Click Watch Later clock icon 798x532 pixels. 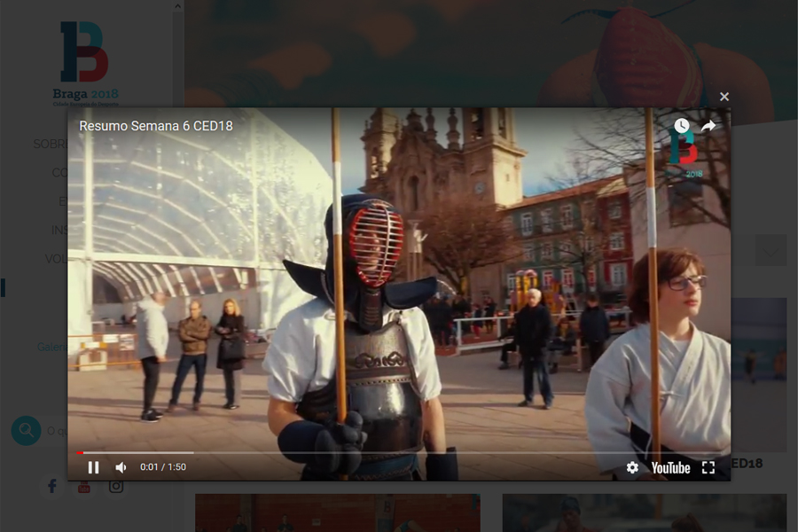pyautogui.click(x=682, y=125)
